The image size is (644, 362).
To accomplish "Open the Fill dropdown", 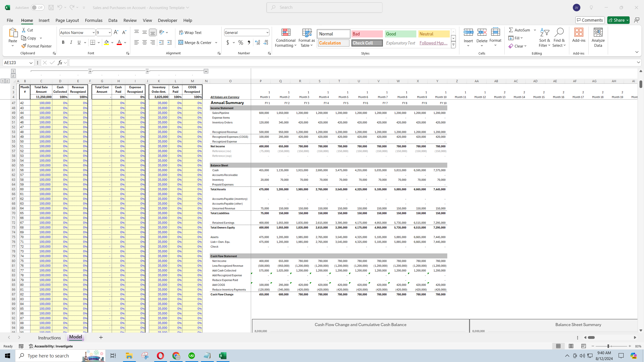I will coord(516,38).
